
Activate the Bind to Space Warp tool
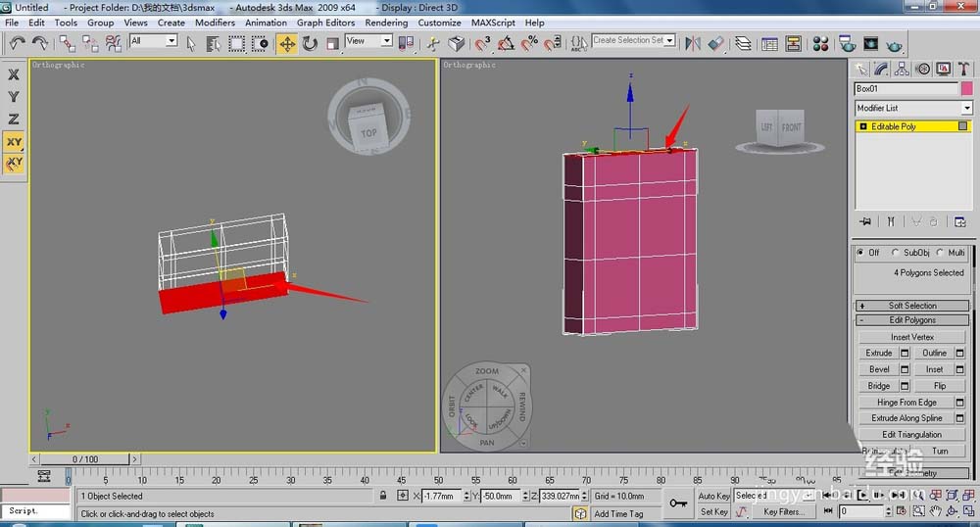pyautogui.click(x=113, y=43)
